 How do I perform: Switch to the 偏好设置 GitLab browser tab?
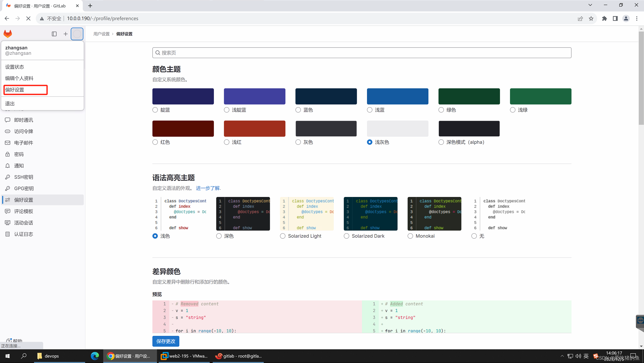click(42, 6)
